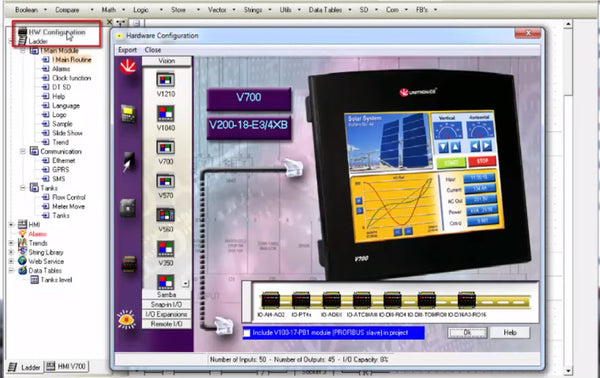Open the Boolean dropdown menu

click(31, 10)
